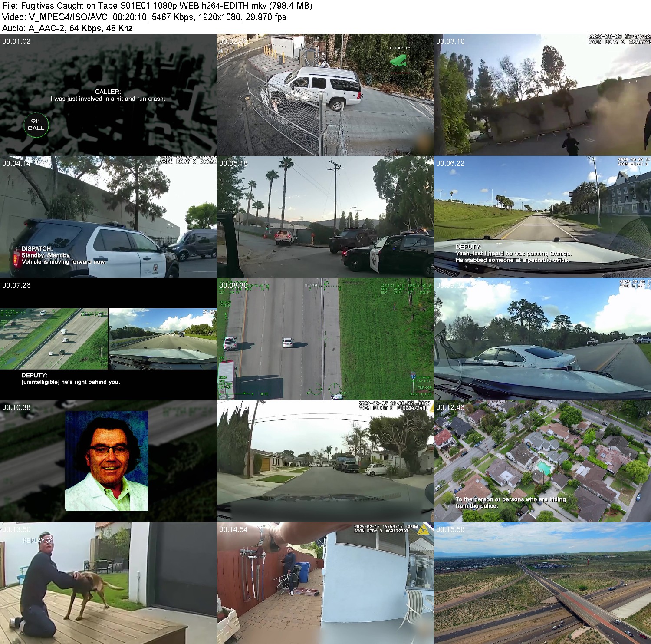The image size is (651, 644).
Task: Open the dashcam thumbnail showing silver car
Action: tap(542, 339)
